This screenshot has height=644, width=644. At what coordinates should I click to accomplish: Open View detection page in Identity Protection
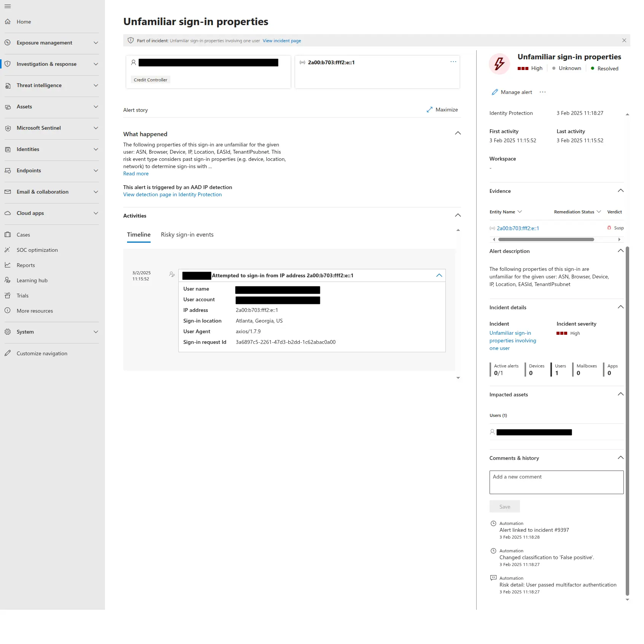pos(172,194)
